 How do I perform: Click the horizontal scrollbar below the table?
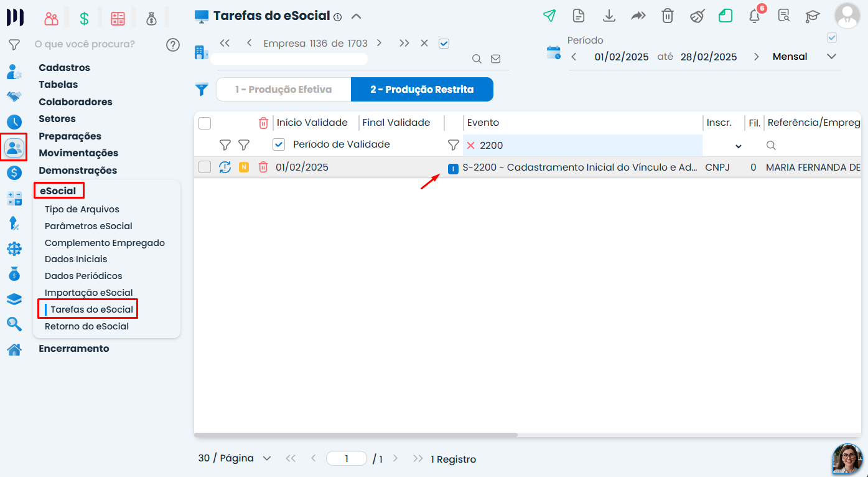(356, 435)
